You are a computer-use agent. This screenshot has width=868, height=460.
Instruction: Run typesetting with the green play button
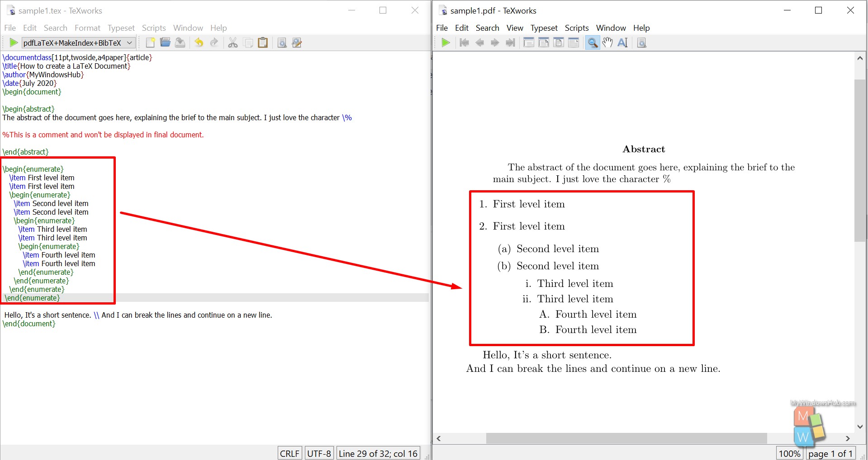pos(13,42)
